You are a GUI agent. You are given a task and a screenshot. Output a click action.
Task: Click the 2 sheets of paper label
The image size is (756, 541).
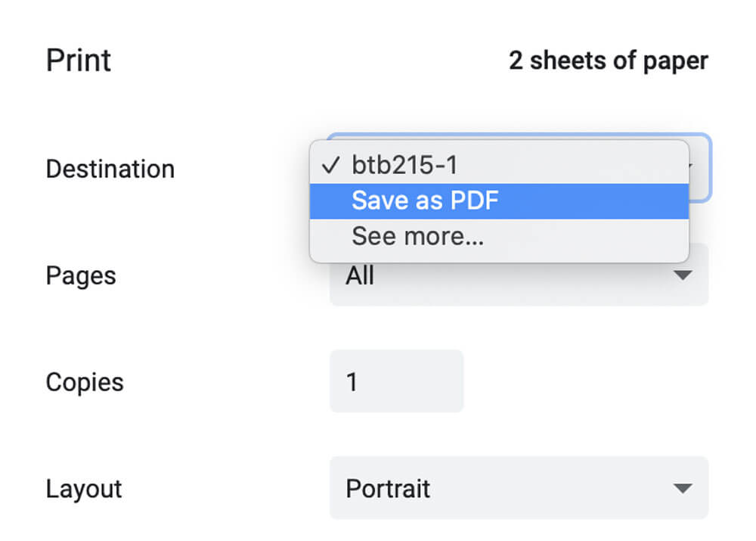click(609, 61)
